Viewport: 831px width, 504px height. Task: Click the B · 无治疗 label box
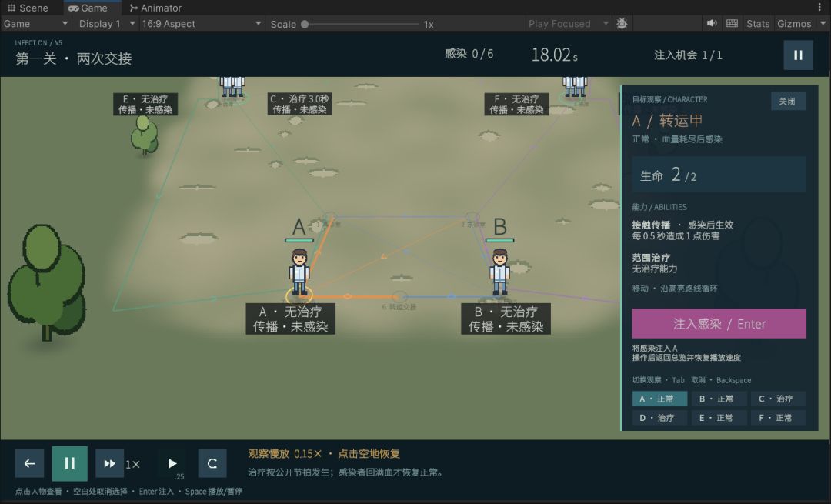tap(506, 319)
